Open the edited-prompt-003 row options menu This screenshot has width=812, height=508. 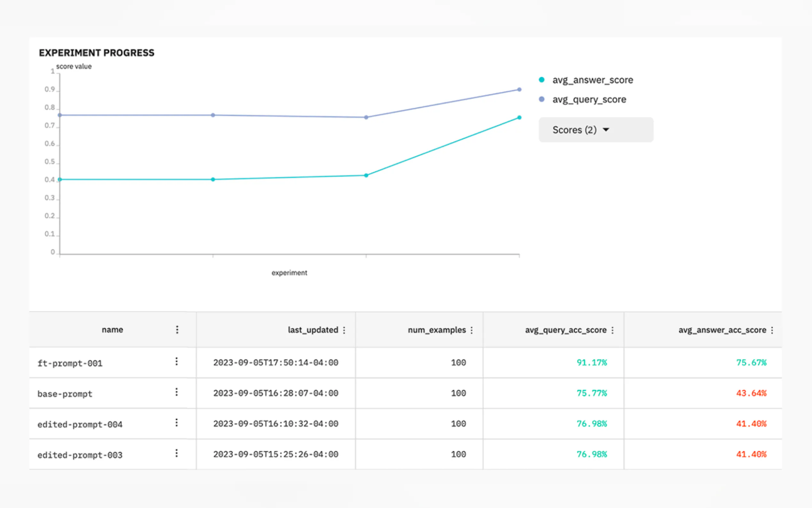click(x=176, y=453)
